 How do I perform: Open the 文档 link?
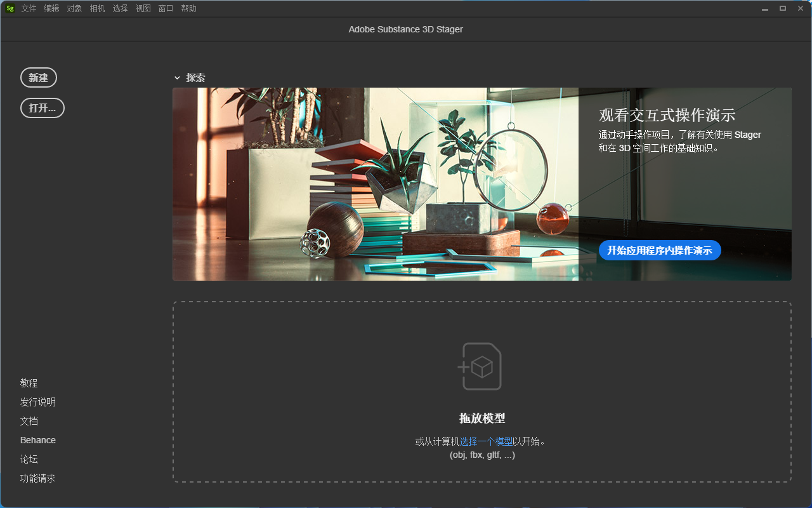tap(29, 421)
